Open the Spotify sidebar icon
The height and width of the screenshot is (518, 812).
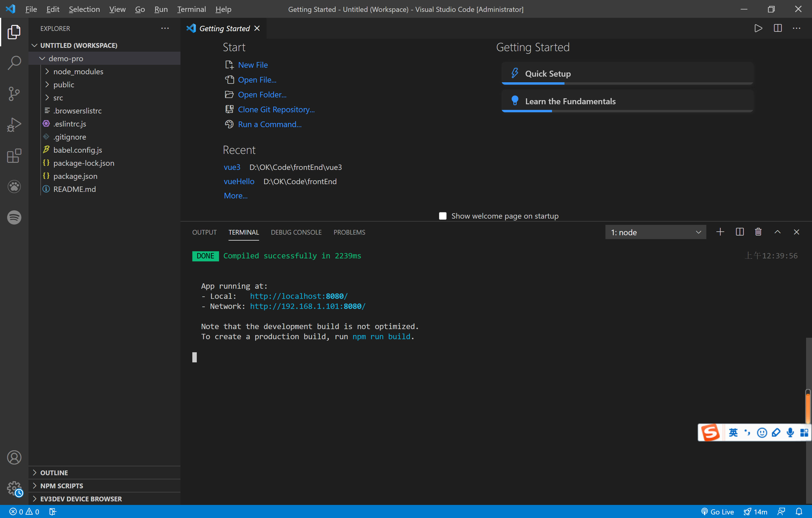pos(14,217)
